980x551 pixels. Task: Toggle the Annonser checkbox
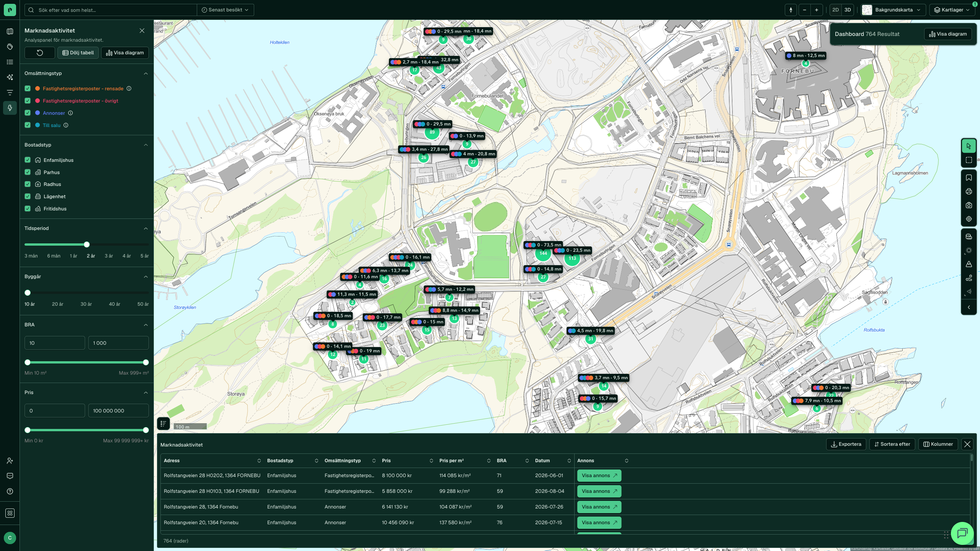pyautogui.click(x=28, y=113)
